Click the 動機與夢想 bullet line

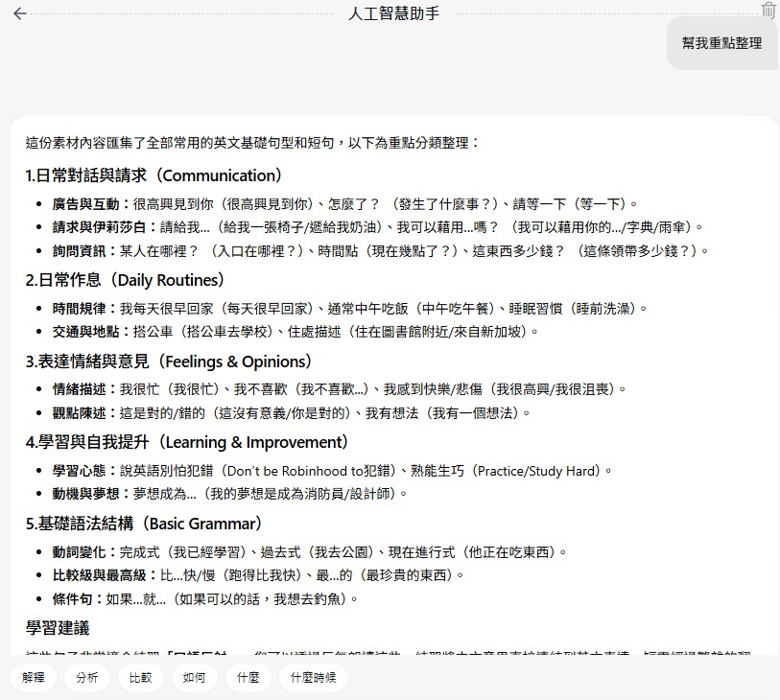pyautogui.click(x=230, y=494)
